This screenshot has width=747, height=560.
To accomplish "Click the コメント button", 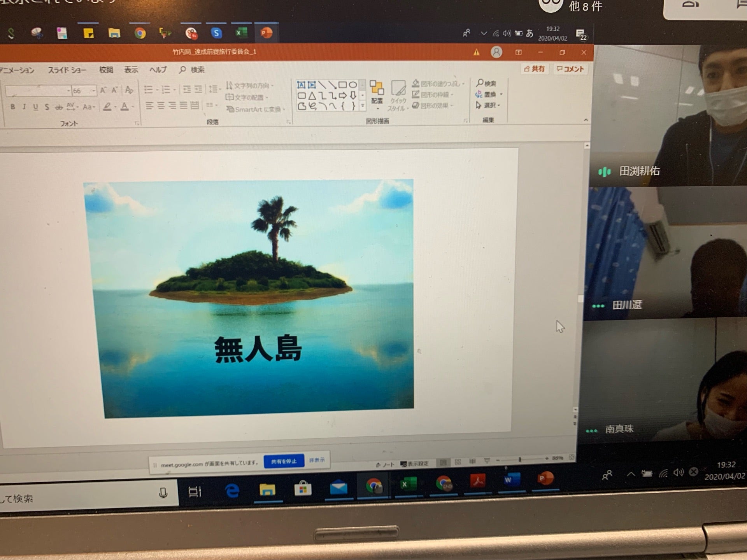I will [x=570, y=68].
